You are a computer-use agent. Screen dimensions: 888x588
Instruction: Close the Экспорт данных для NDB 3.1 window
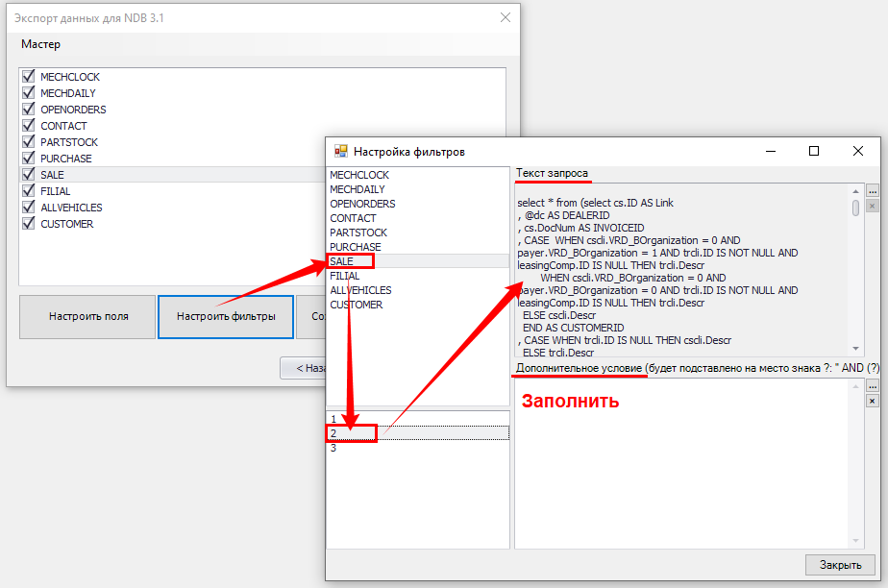click(506, 17)
